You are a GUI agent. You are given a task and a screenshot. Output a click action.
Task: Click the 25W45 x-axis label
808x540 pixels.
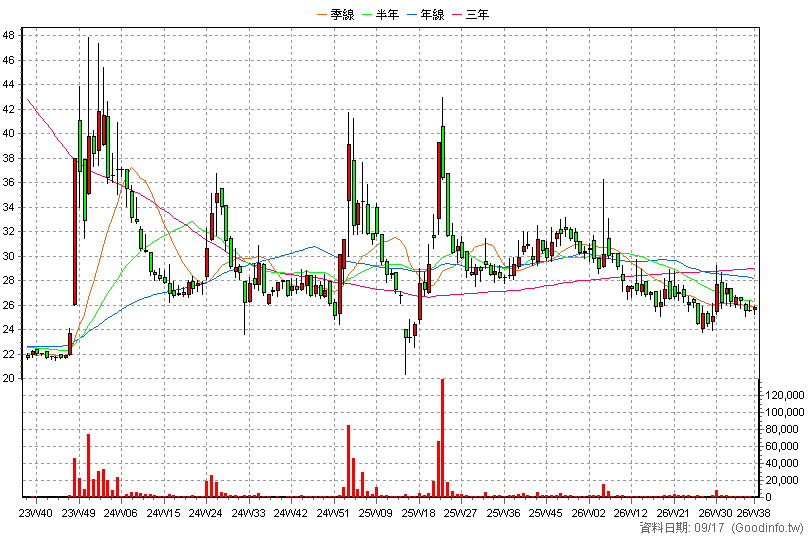[546, 513]
